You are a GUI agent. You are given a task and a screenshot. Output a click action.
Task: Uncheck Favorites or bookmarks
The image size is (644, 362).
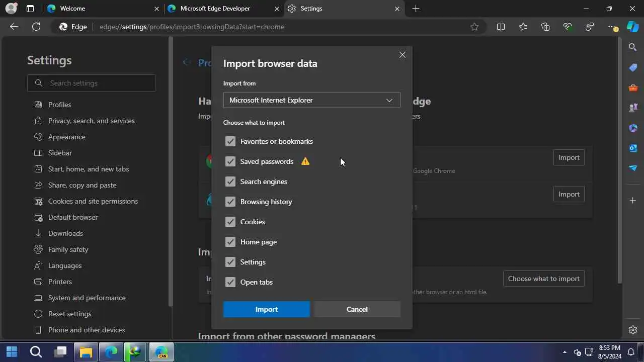click(230, 141)
